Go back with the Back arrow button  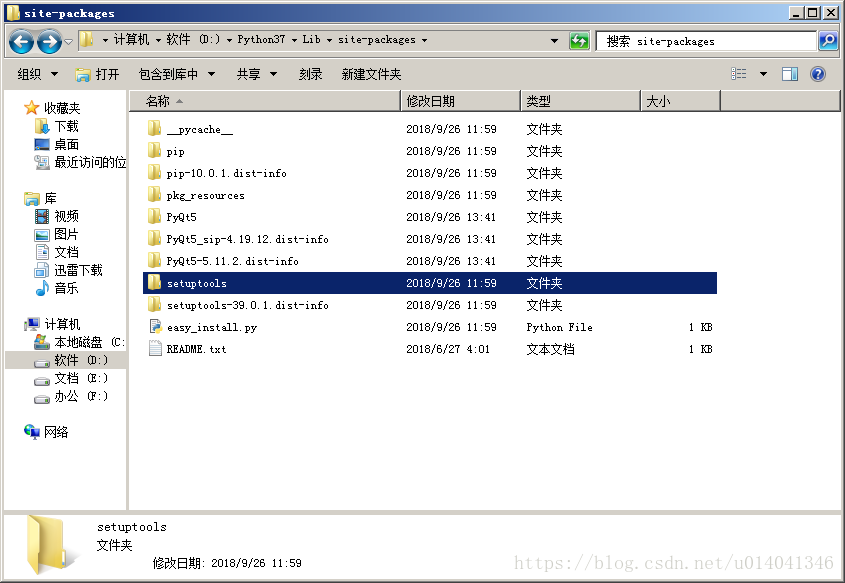point(22,41)
